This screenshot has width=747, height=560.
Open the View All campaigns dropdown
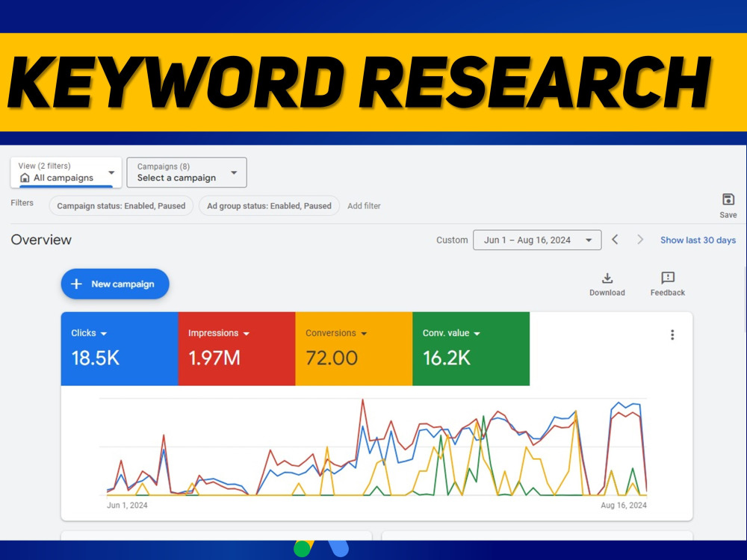(x=66, y=172)
